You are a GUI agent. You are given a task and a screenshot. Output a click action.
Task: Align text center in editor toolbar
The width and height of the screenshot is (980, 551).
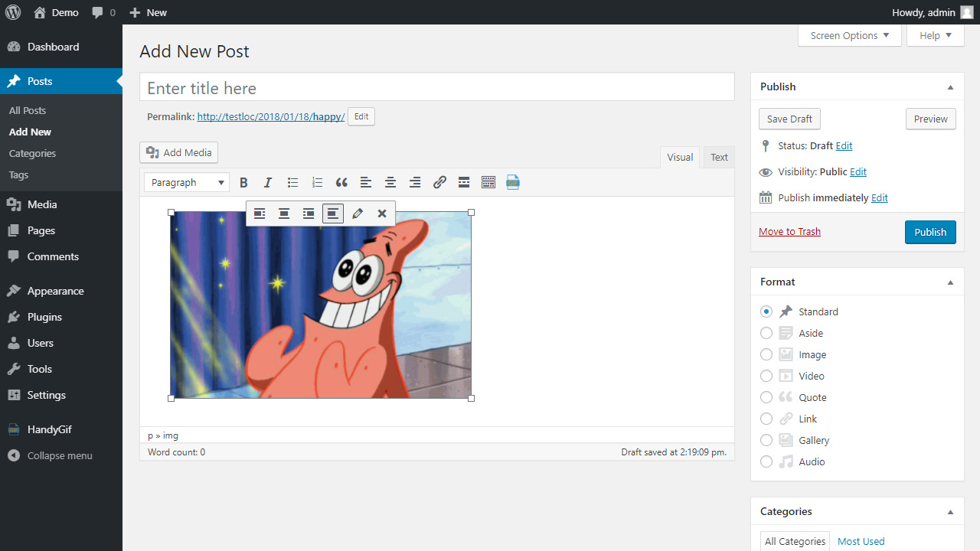point(390,182)
